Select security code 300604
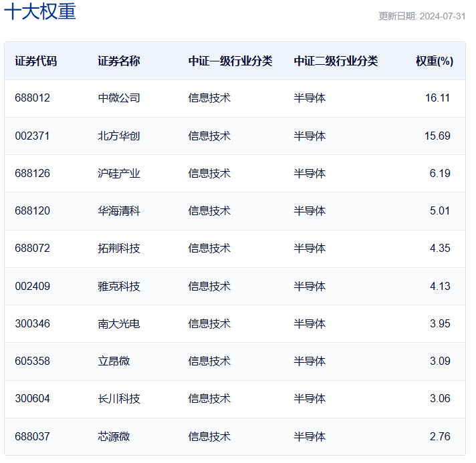Viewport: 476px width, 463px height. tap(33, 398)
